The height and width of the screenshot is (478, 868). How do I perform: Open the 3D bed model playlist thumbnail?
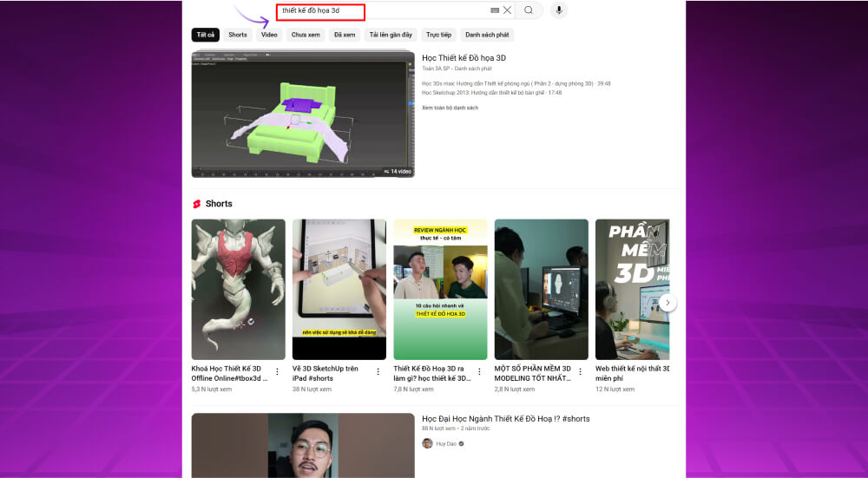303,115
